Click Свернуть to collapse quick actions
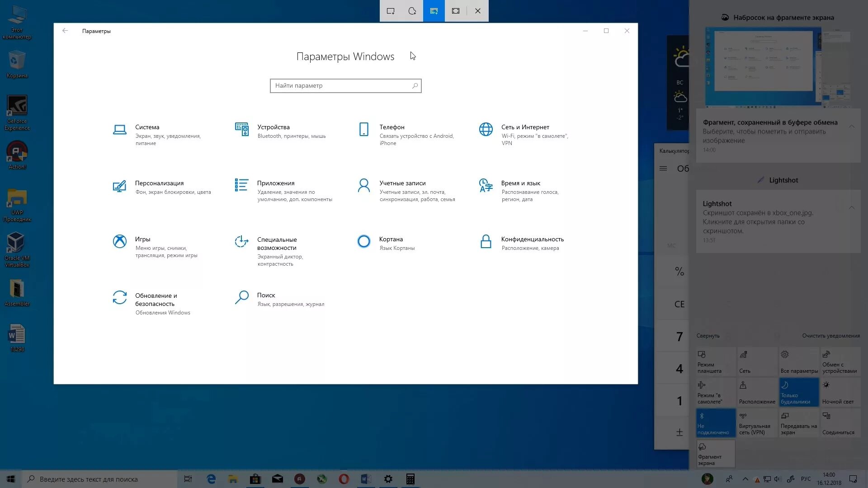868x488 pixels. click(x=708, y=336)
